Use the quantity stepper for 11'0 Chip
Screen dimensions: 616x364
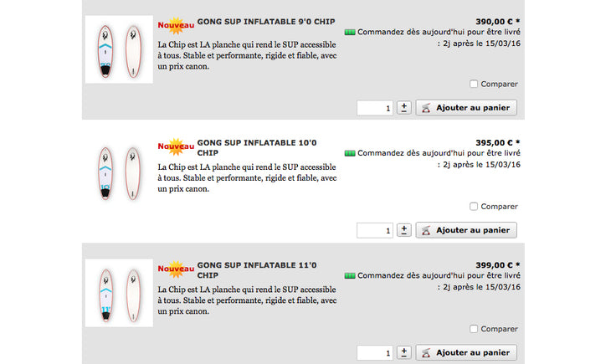click(404, 352)
